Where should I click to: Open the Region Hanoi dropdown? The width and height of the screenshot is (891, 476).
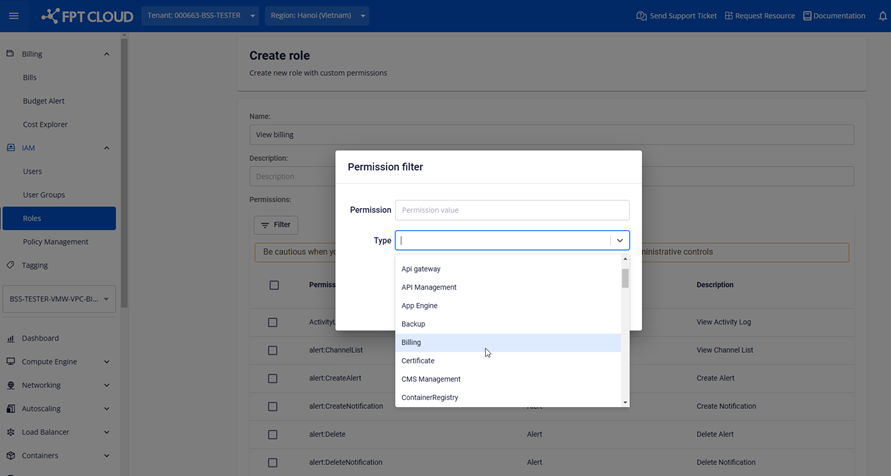pos(318,16)
